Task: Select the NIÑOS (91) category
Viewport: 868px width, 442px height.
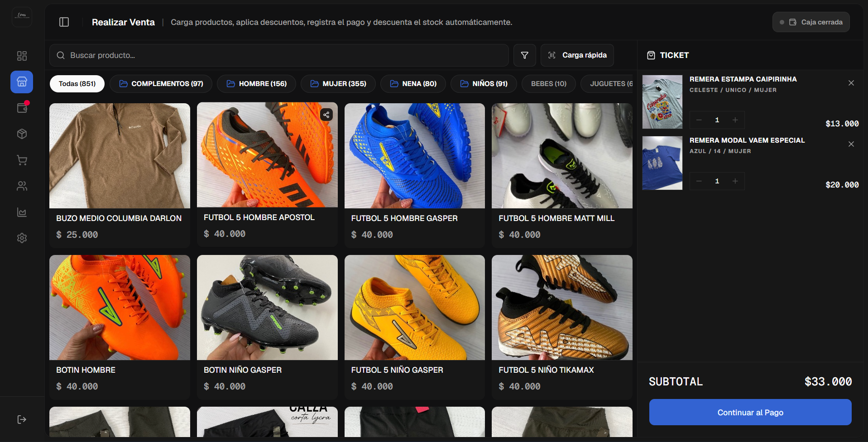Action: [484, 84]
